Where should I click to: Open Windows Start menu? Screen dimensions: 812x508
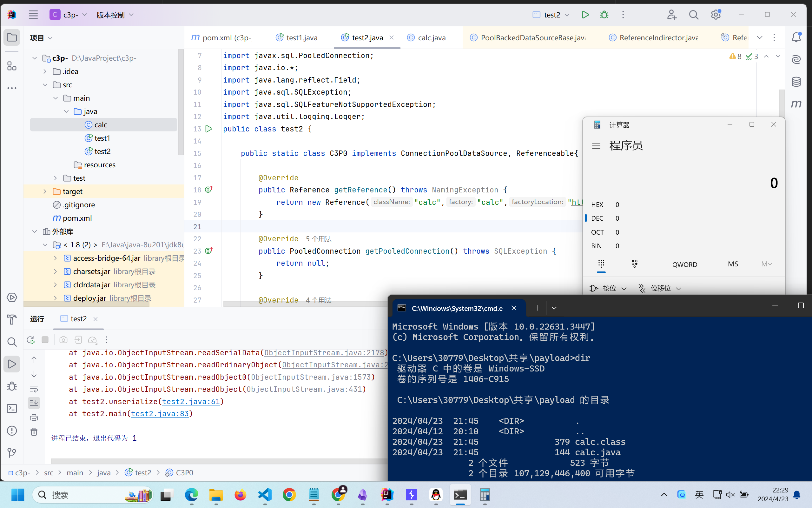[x=17, y=495]
